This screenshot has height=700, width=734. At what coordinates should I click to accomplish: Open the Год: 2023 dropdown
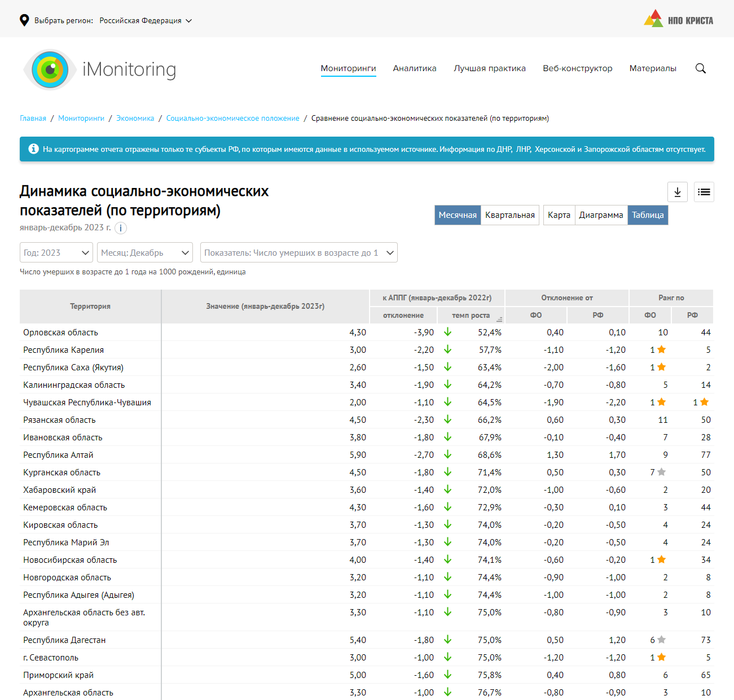point(56,252)
